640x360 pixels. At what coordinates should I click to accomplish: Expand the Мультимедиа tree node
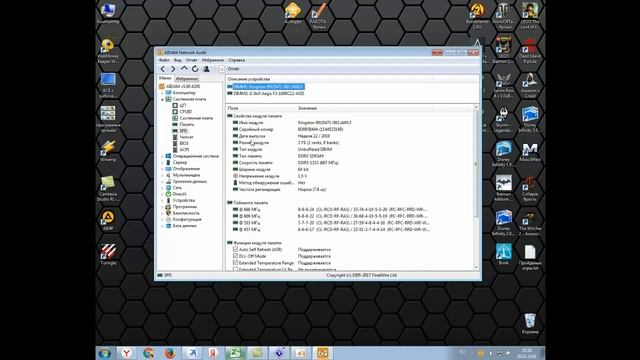162,175
